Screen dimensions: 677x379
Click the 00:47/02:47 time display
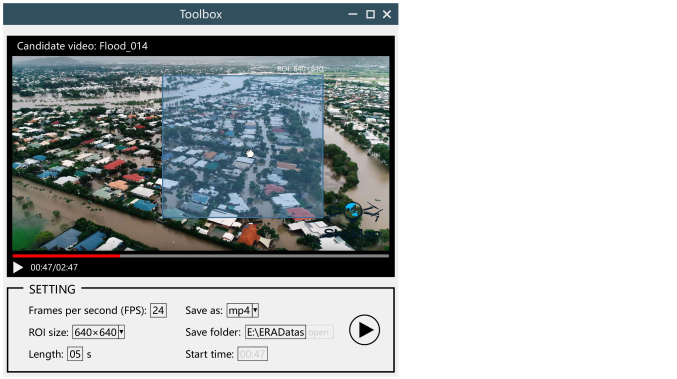pyautogui.click(x=54, y=268)
